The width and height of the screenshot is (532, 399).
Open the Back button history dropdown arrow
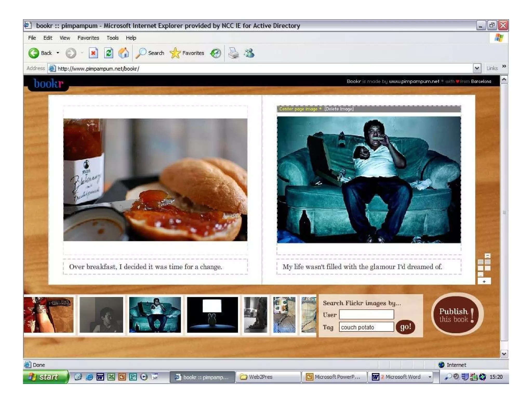pos(58,53)
